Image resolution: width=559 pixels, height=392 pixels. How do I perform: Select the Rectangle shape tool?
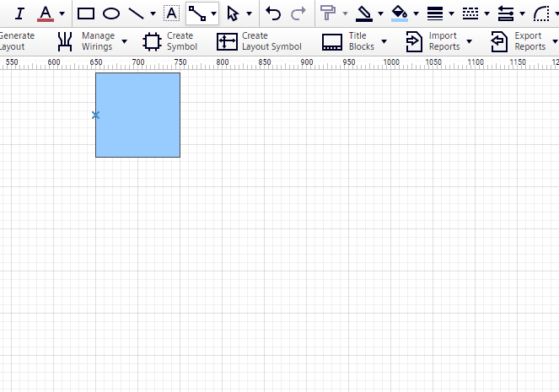click(x=86, y=13)
